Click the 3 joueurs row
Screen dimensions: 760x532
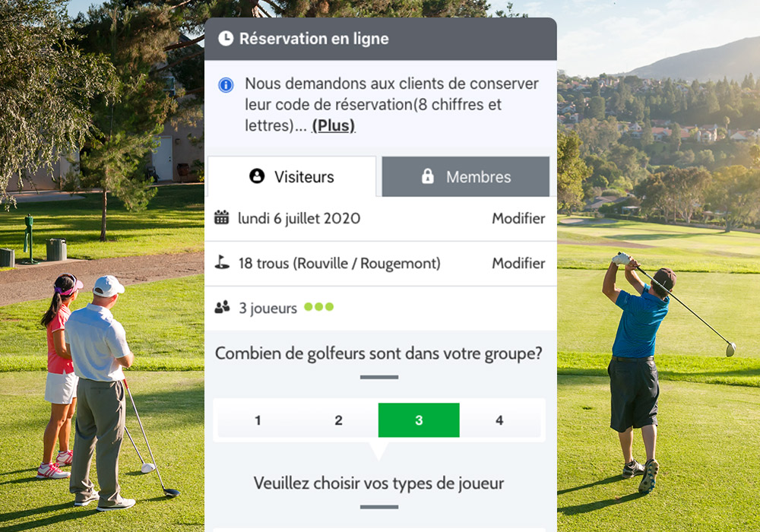(x=381, y=308)
